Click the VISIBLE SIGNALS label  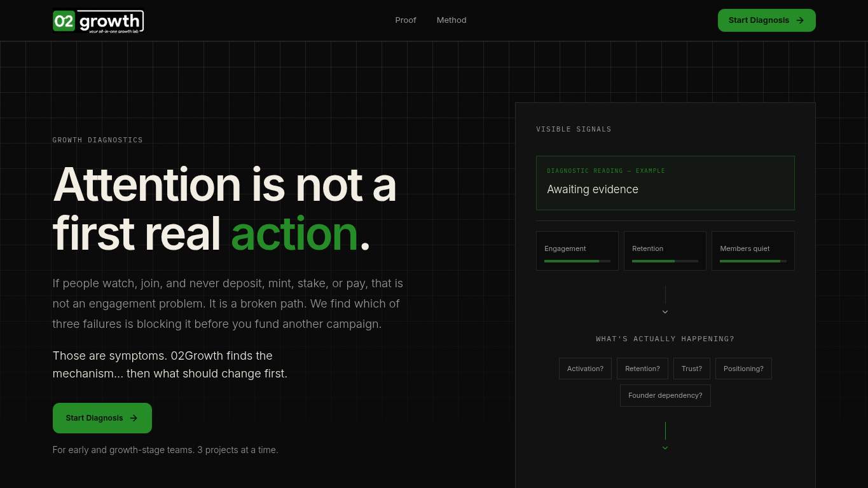click(574, 129)
